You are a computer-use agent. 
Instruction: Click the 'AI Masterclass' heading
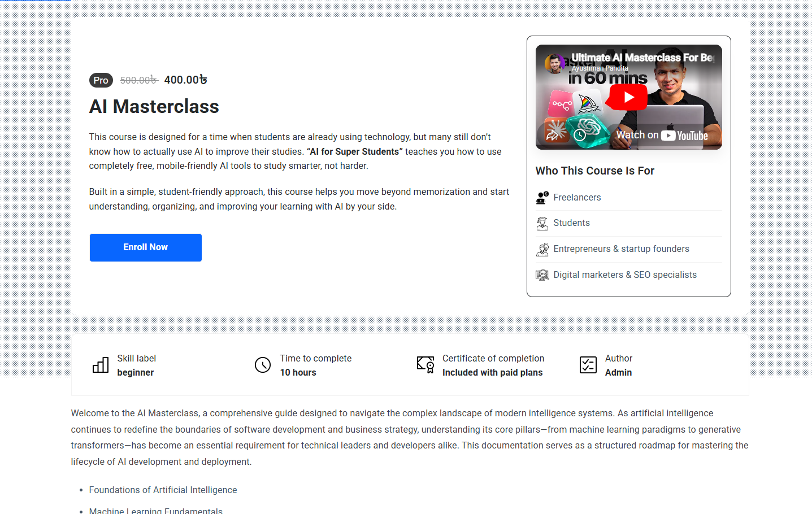[x=154, y=107]
